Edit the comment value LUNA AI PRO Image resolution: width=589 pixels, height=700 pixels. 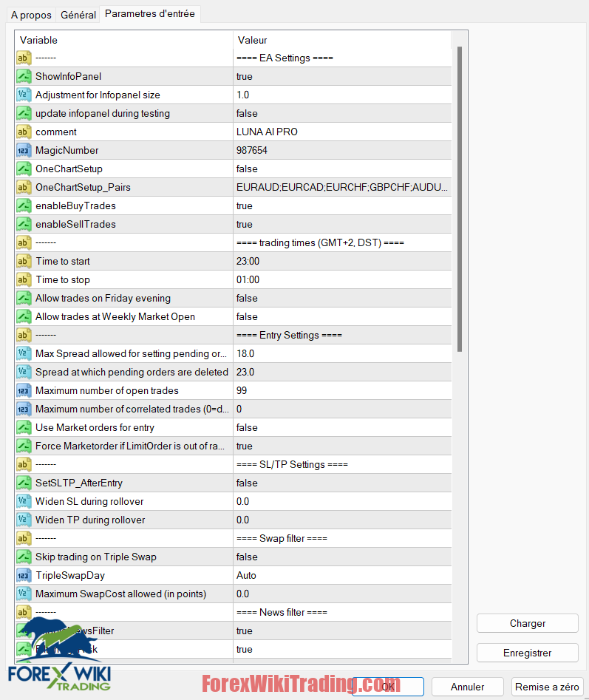click(342, 132)
